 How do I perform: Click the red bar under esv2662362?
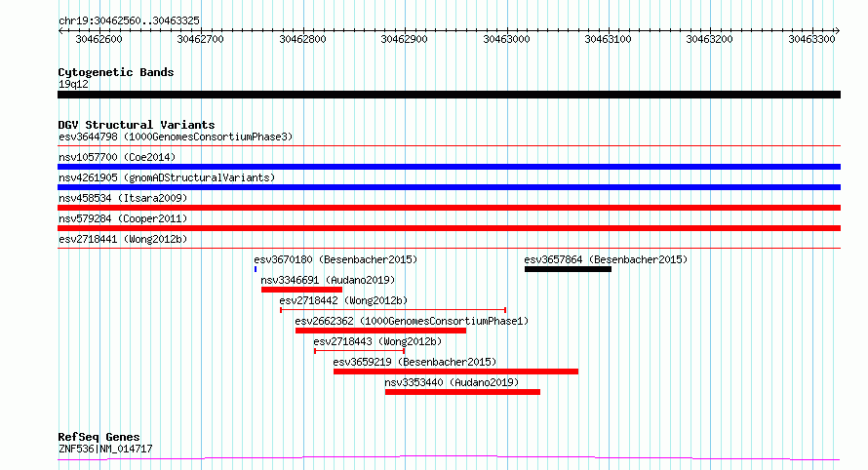pyautogui.click(x=381, y=331)
